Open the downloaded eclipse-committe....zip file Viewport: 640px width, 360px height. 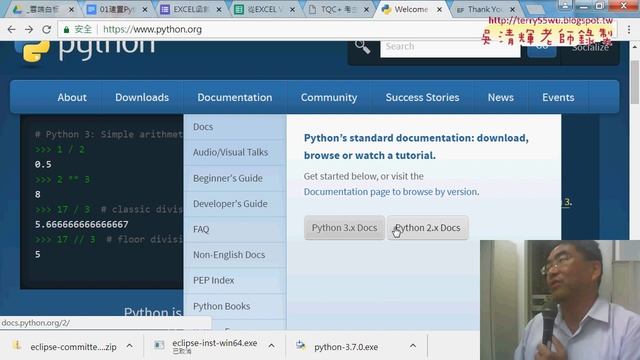73,347
